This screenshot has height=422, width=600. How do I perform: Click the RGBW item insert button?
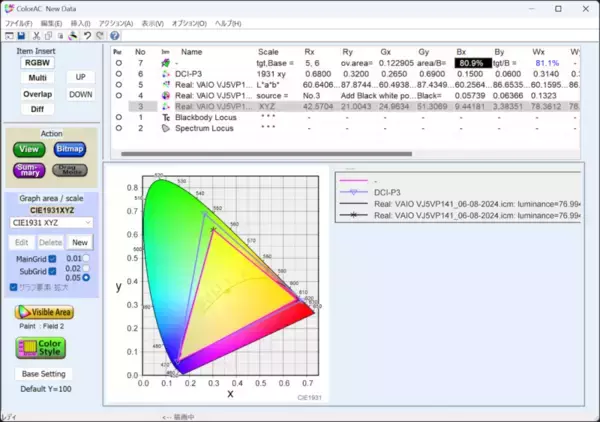[x=37, y=62]
